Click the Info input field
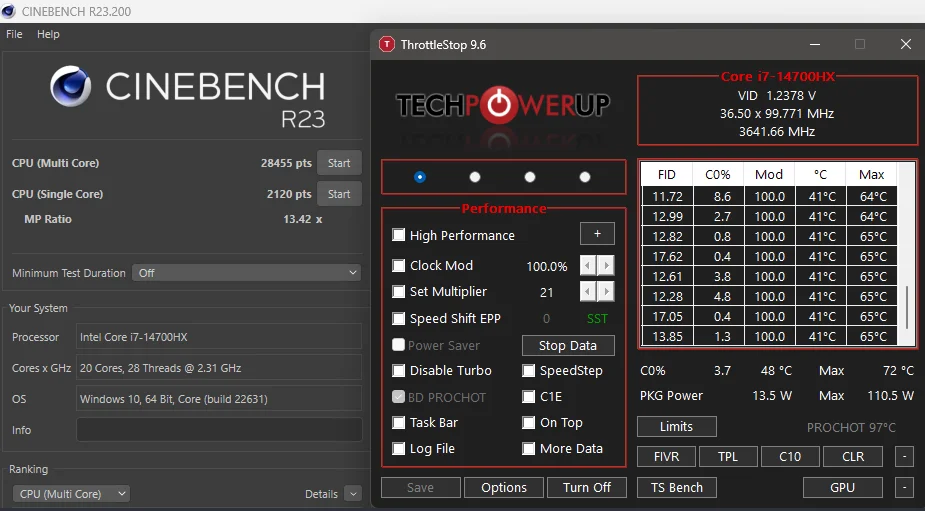This screenshot has height=511, width=925. tap(219, 430)
